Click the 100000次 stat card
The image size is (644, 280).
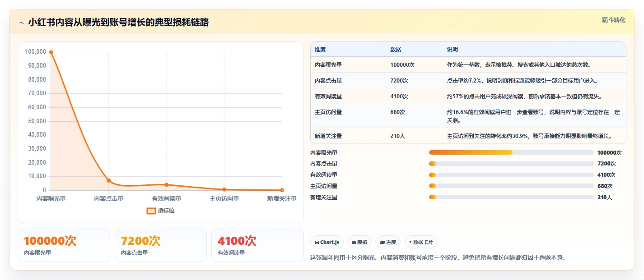(64, 245)
